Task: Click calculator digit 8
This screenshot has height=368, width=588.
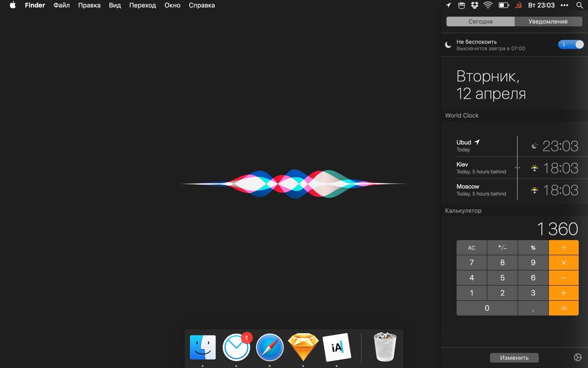Action: [x=502, y=263]
